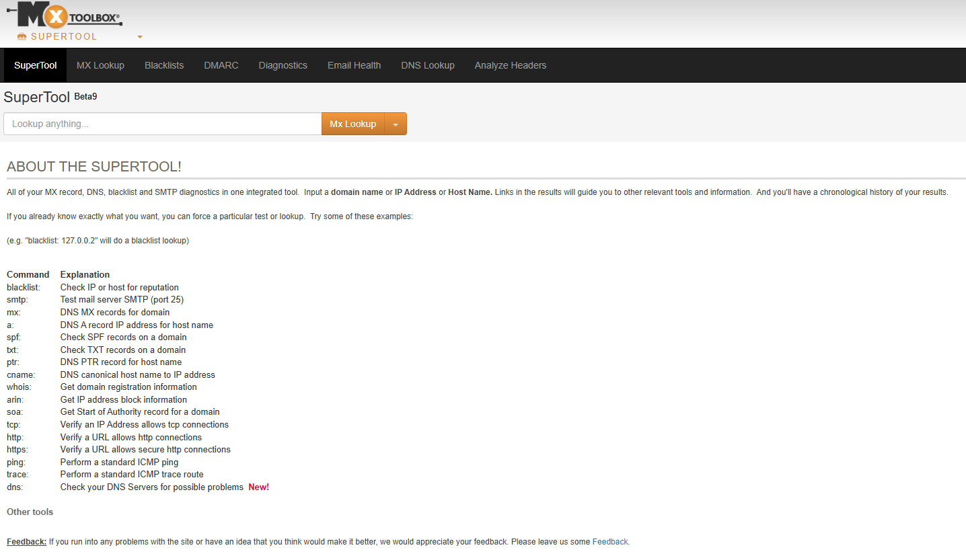
Task: Click 'Test mail server SMTP (port 25)' text
Action: [x=122, y=300]
